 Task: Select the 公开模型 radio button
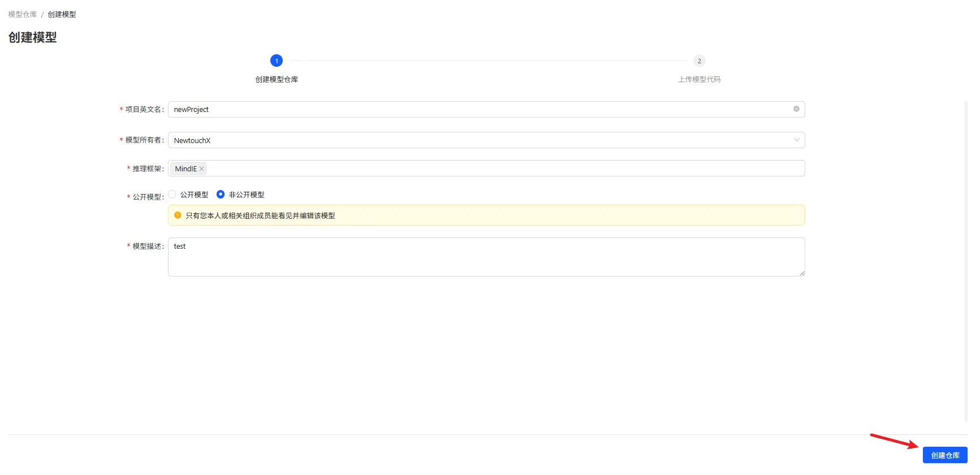tap(172, 195)
